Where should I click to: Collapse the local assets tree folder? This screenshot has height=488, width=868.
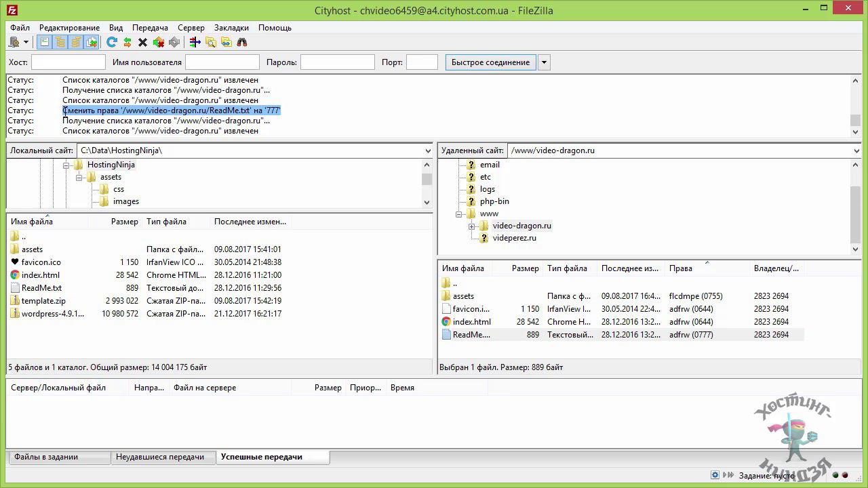(79, 178)
